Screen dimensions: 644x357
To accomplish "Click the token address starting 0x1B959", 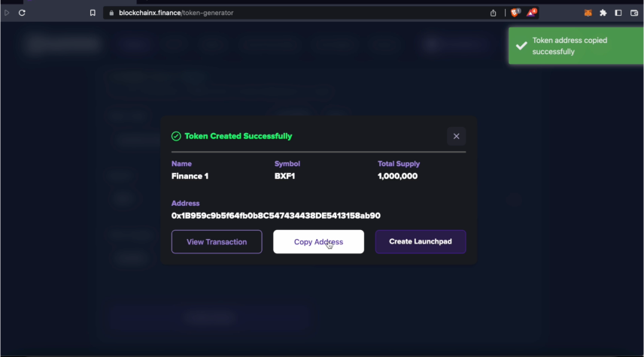I will [x=276, y=216].
